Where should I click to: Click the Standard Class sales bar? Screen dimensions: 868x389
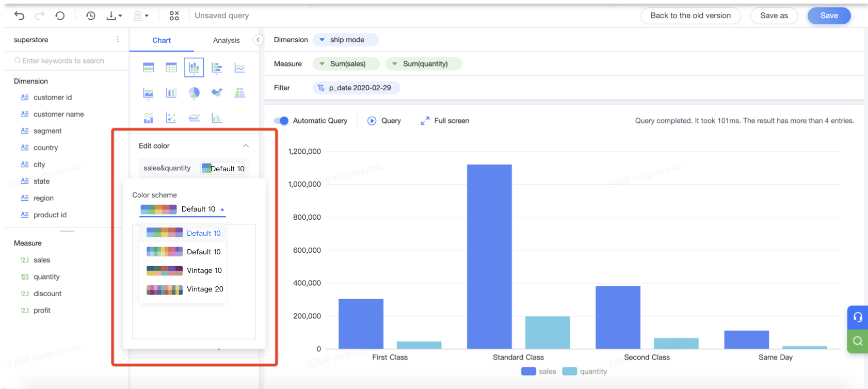pyautogui.click(x=489, y=256)
